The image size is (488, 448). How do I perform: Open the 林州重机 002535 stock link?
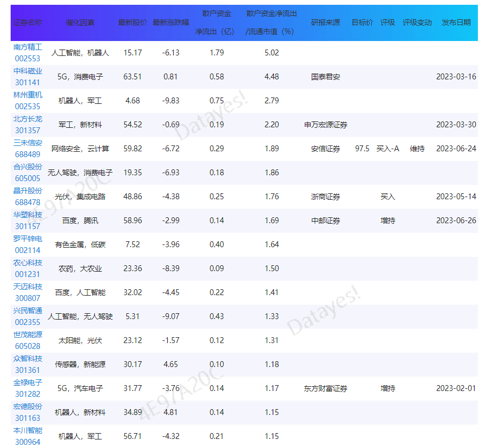(28, 101)
